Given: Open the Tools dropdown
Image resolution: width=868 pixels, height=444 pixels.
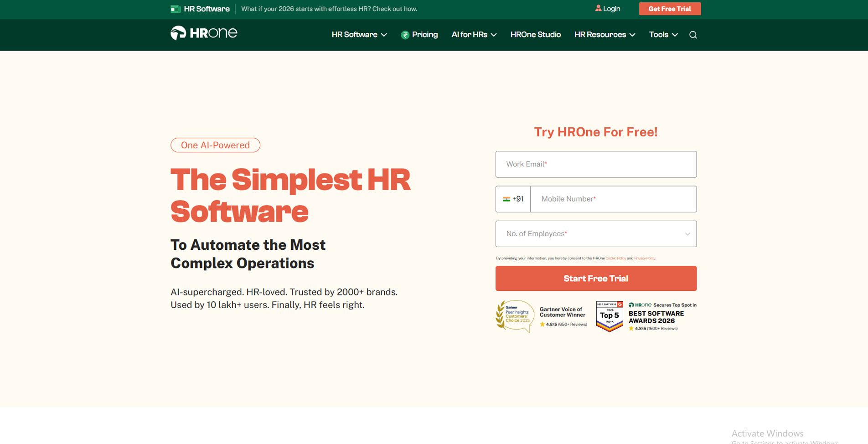Looking at the screenshot, I should (x=663, y=35).
